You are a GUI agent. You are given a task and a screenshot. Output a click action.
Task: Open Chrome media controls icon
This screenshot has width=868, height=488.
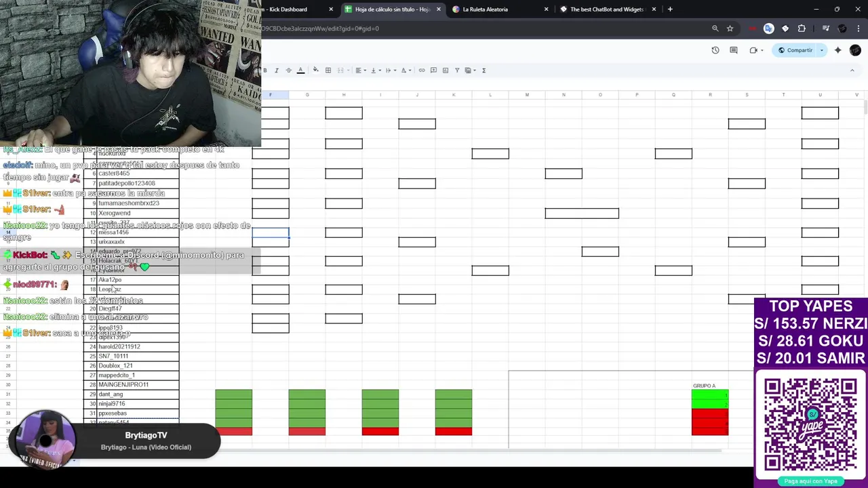[x=826, y=28]
